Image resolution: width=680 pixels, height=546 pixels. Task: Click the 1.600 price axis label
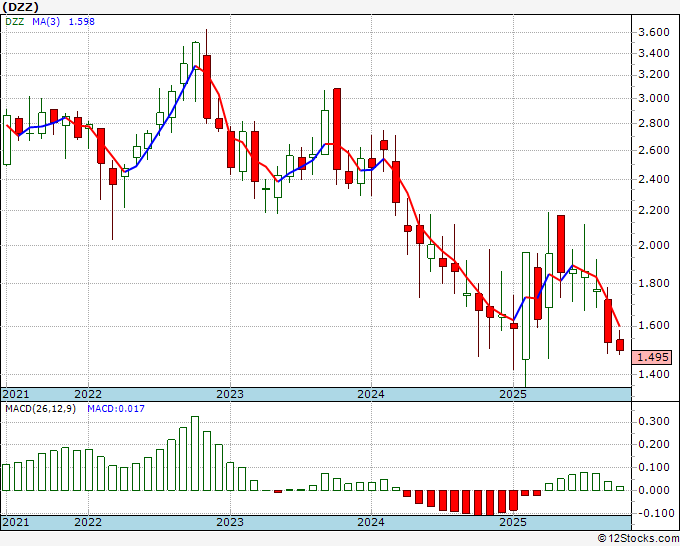(x=654, y=326)
